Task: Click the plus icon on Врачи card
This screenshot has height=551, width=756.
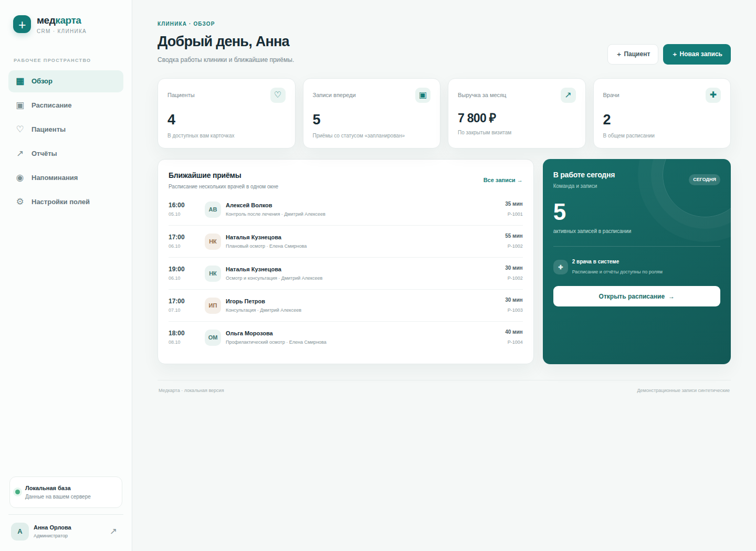Action: [713, 95]
